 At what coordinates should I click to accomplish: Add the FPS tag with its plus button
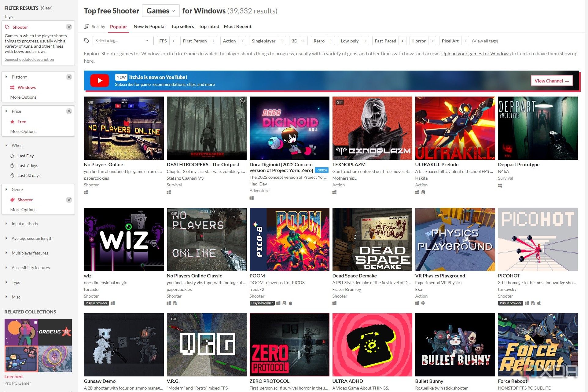(173, 41)
